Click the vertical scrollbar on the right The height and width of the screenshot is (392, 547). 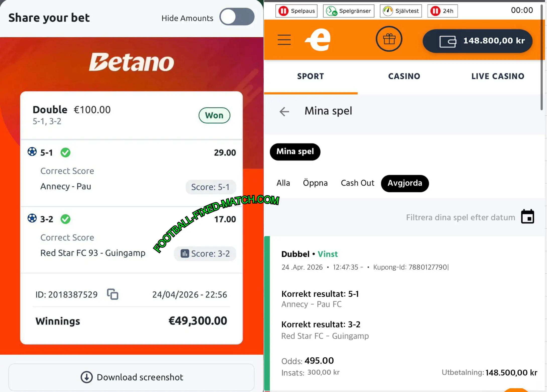click(542, 58)
